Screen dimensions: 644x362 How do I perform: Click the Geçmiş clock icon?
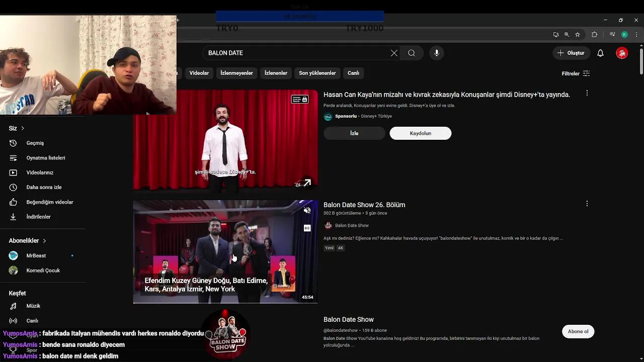pos(14,143)
